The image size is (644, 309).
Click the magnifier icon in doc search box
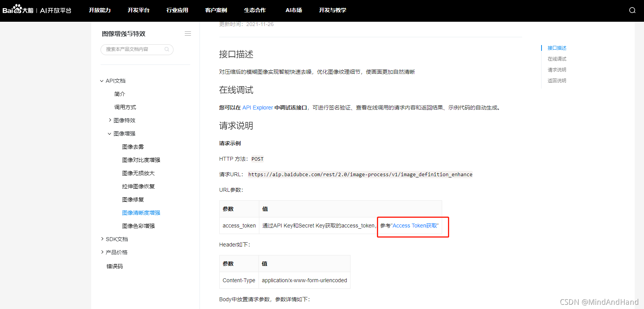click(167, 49)
